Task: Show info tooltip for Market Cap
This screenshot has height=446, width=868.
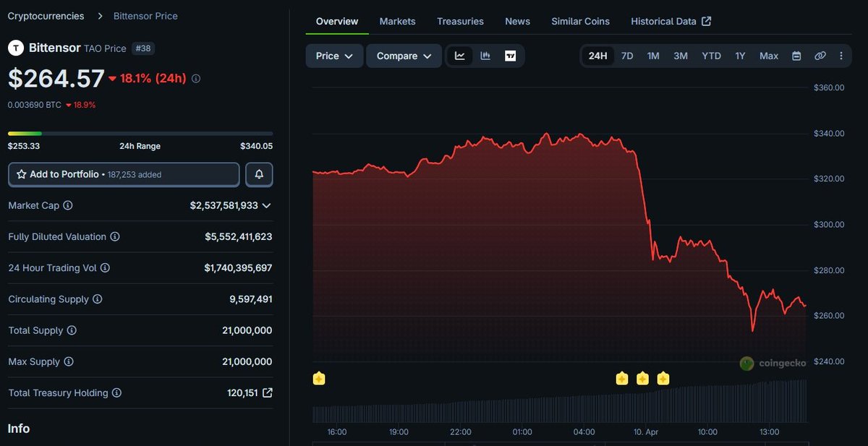Action: click(x=68, y=206)
